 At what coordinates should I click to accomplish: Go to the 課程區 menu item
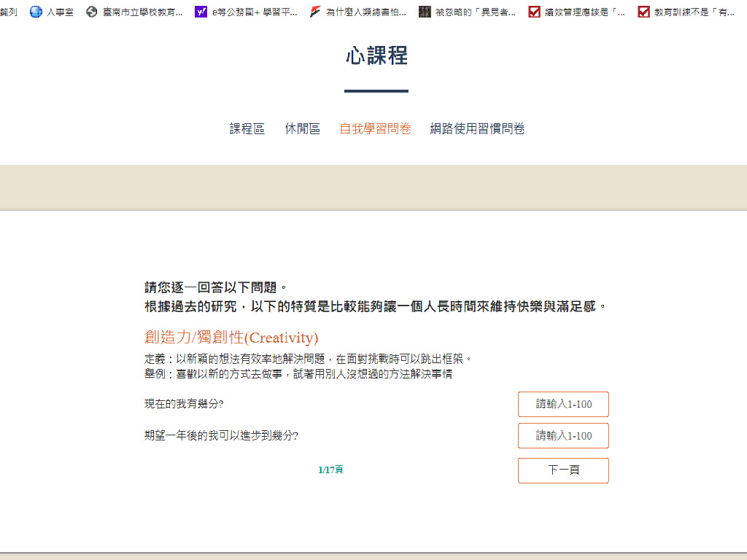pyautogui.click(x=247, y=129)
